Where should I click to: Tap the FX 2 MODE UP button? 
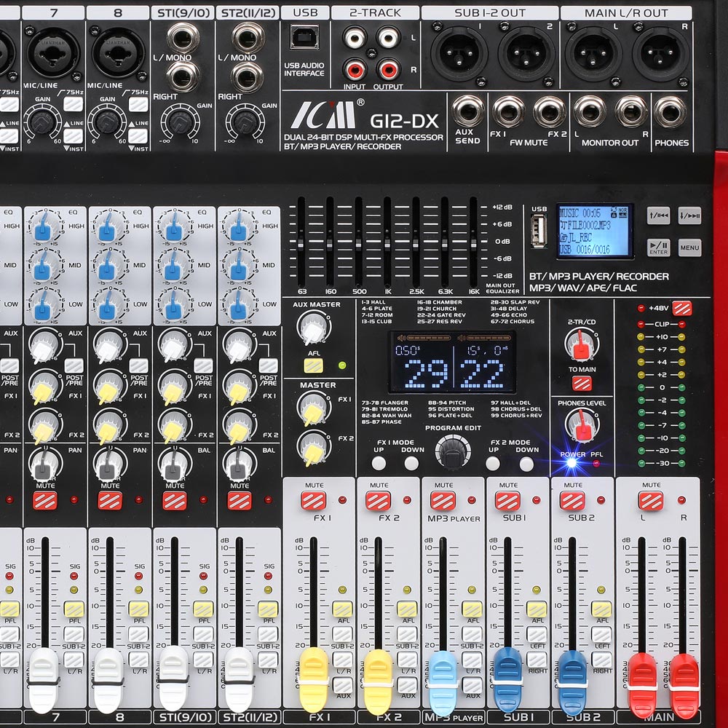[x=493, y=463]
